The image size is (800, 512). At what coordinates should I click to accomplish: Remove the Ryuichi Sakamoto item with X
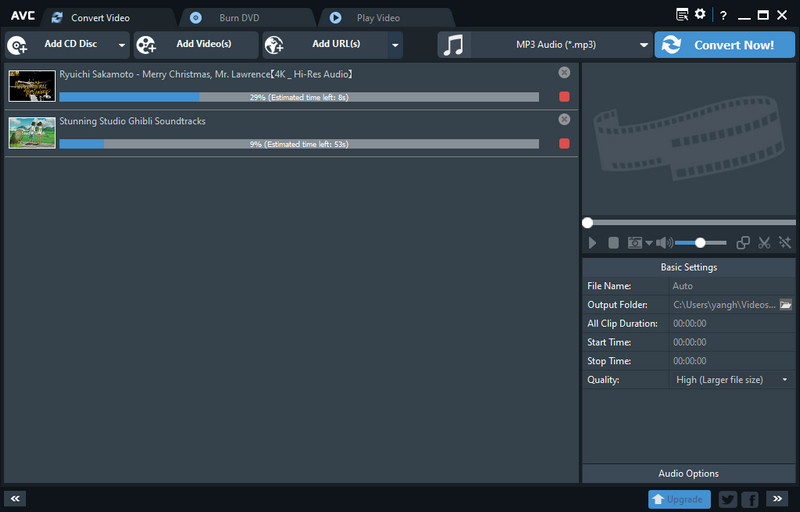(x=564, y=72)
